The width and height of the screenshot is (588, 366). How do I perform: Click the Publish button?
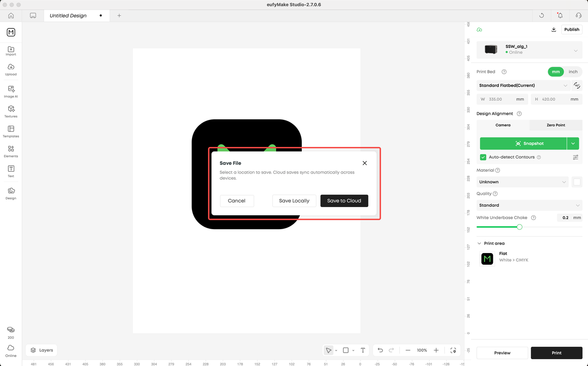(x=572, y=29)
